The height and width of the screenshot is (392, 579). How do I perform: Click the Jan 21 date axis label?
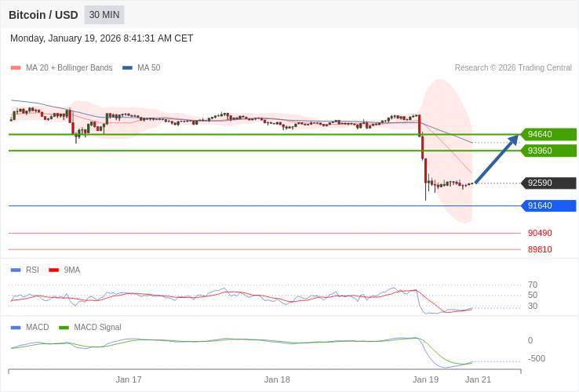(x=478, y=379)
